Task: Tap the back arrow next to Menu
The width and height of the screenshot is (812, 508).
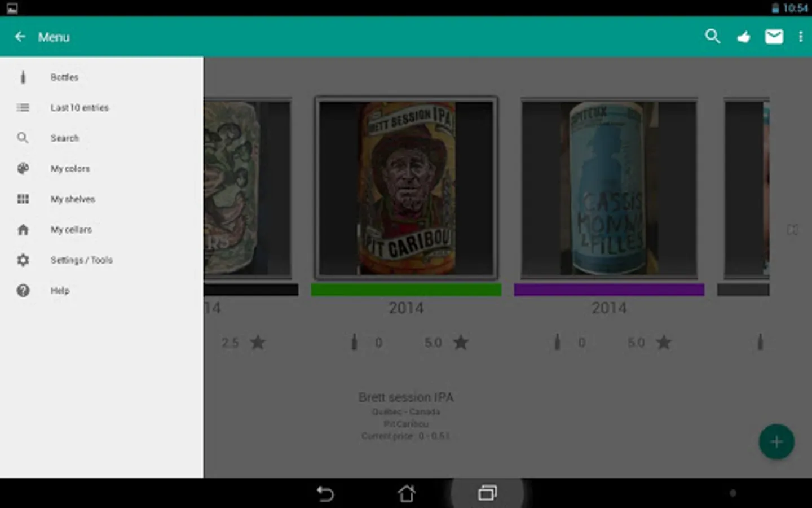Action: 20,37
